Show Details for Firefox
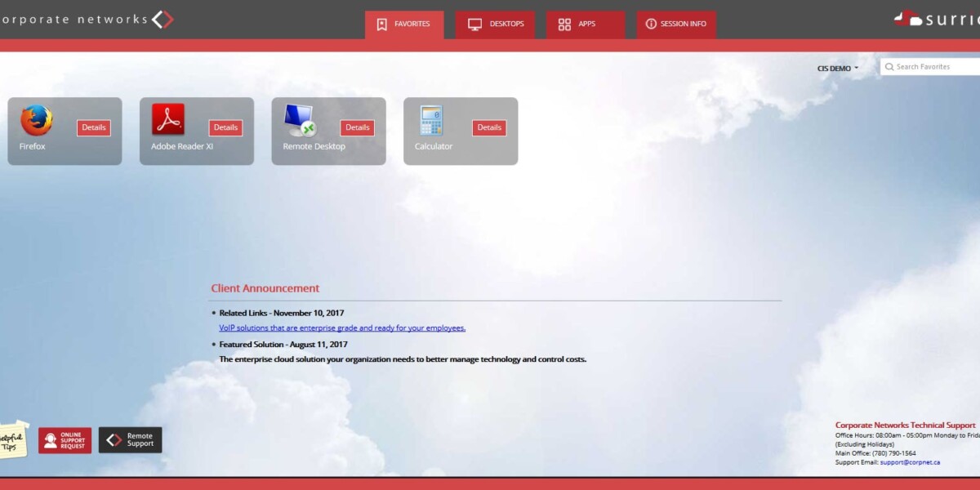980x490 pixels. 94,127
